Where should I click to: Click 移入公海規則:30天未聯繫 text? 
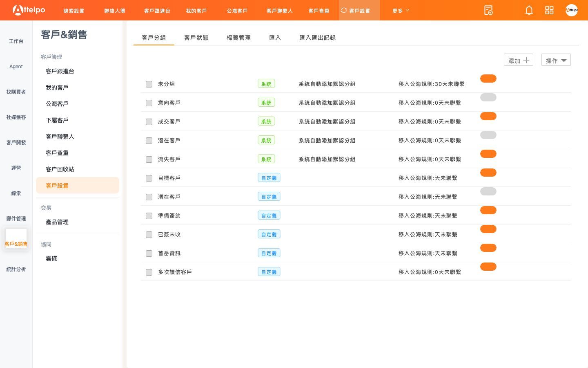[x=432, y=84]
